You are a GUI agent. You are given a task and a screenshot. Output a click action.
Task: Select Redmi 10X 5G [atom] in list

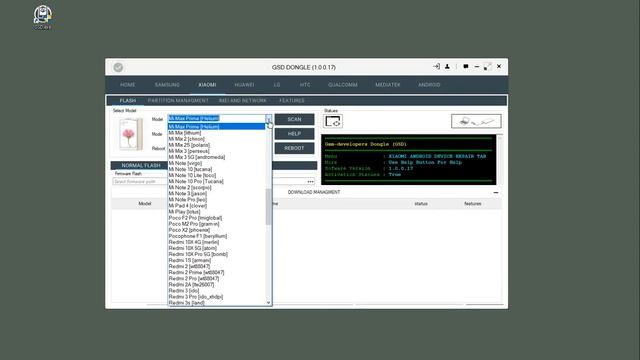click(x=216, y=248)
